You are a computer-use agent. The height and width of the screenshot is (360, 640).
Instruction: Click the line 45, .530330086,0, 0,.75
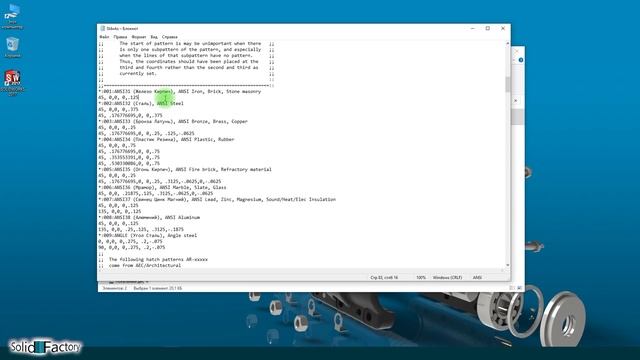129,163
